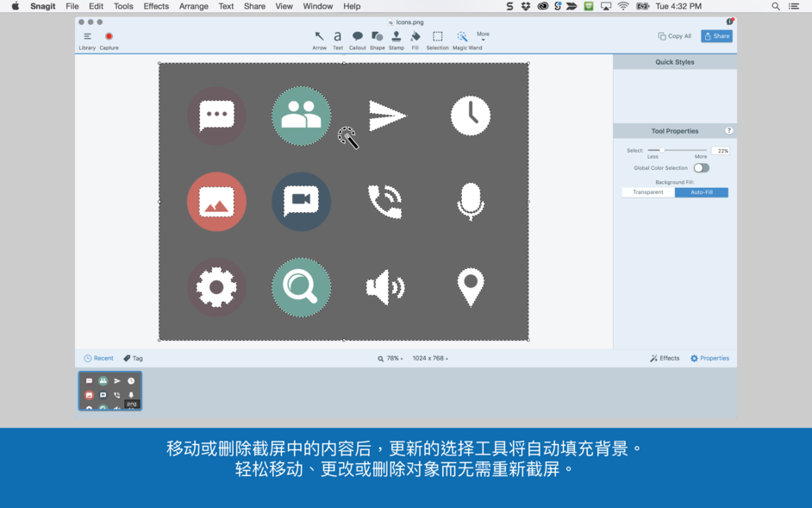Viewport: 812px width, 508px height.
Task: Click the speaker volume icon on canvas
Action: click(386, 287)
